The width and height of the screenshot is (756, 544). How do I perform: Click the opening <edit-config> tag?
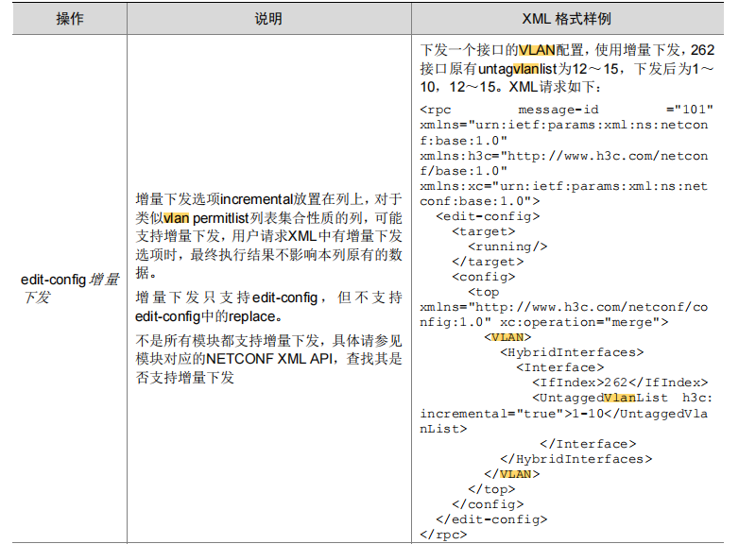(488, 216)
